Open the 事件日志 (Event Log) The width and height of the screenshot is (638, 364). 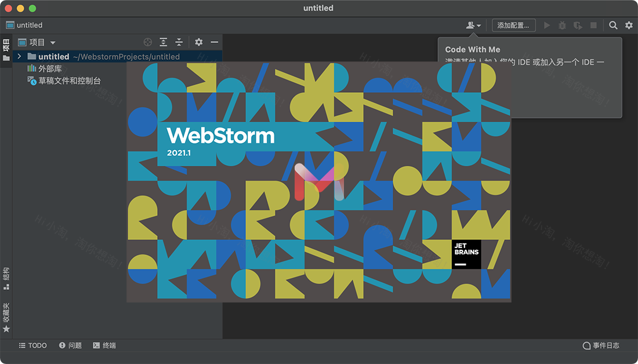601,345
